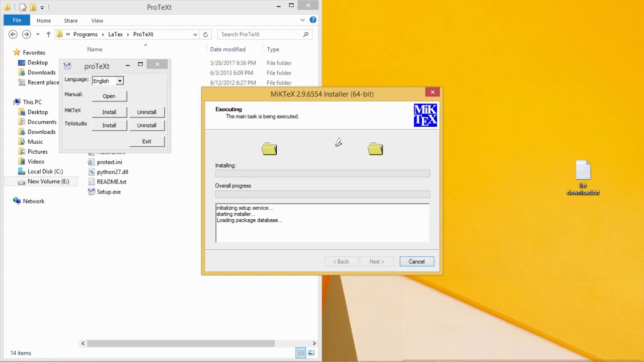Click the left source folder icon in the installer

[269, 149]
